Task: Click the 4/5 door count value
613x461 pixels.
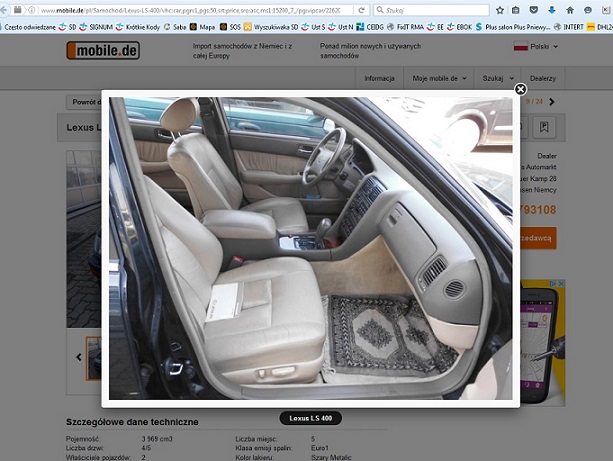Action: (x=146, y=448)
